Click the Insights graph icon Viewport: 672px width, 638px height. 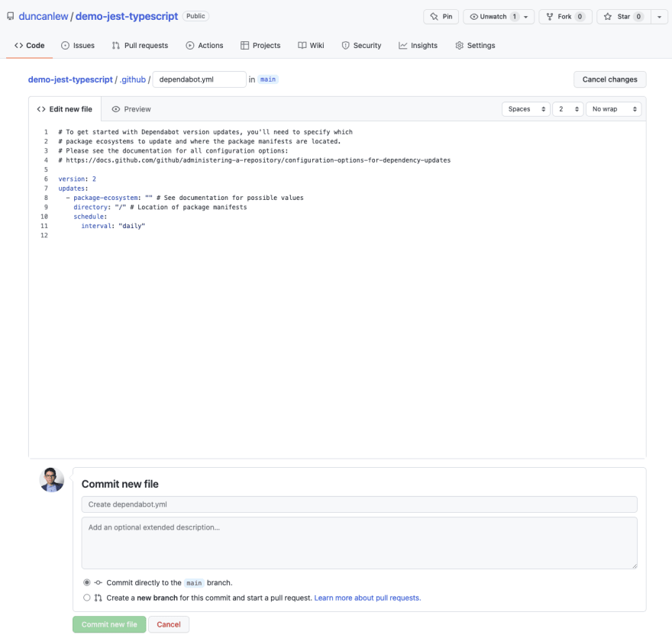(403, 45)
